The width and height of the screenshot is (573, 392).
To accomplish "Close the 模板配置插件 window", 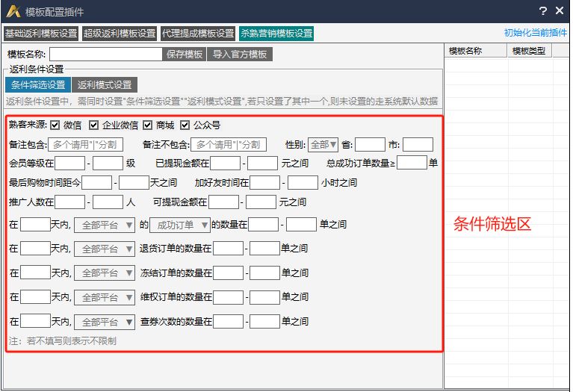I will (x=560, y=11).
